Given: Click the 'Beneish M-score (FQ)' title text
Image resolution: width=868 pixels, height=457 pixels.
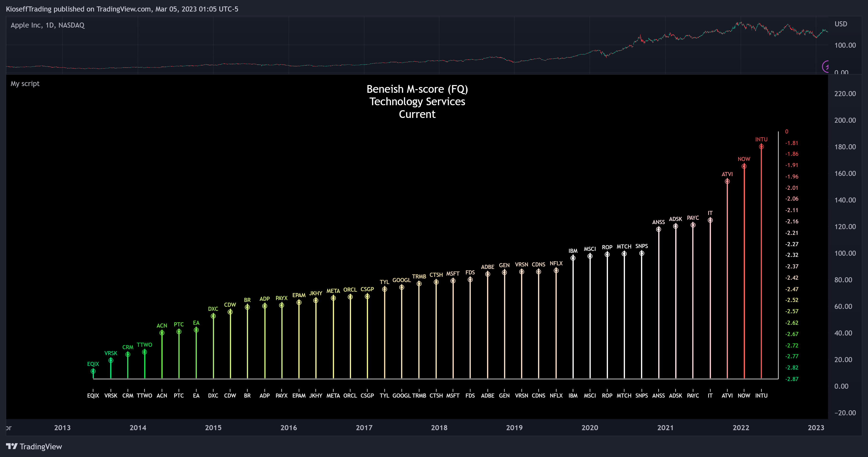Looking at the screenshot, I should click(417, 89).
